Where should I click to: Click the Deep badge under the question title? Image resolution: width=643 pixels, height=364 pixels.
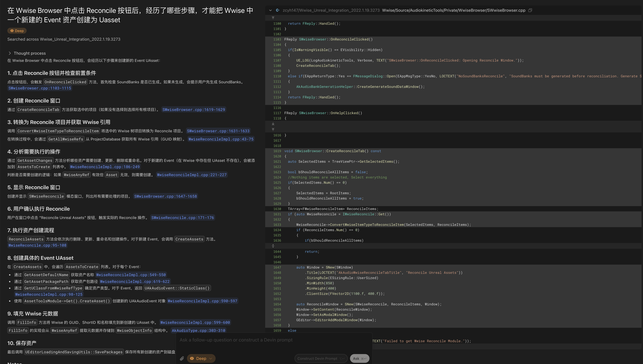(x=17, y=31)
